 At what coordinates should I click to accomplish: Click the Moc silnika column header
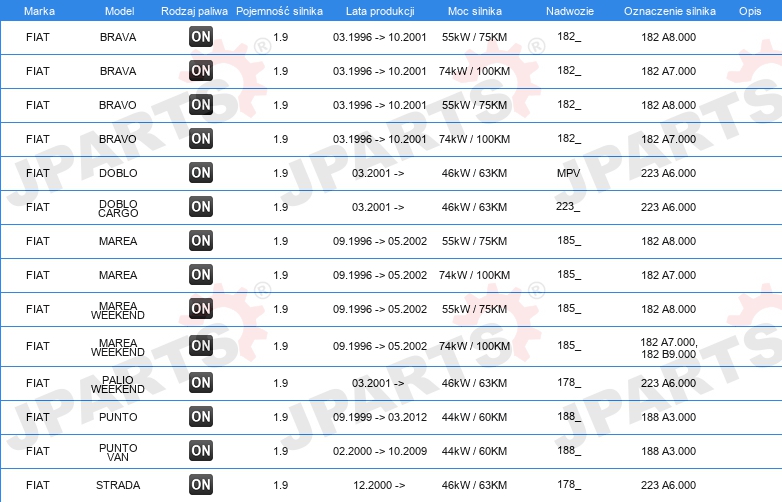475,11
